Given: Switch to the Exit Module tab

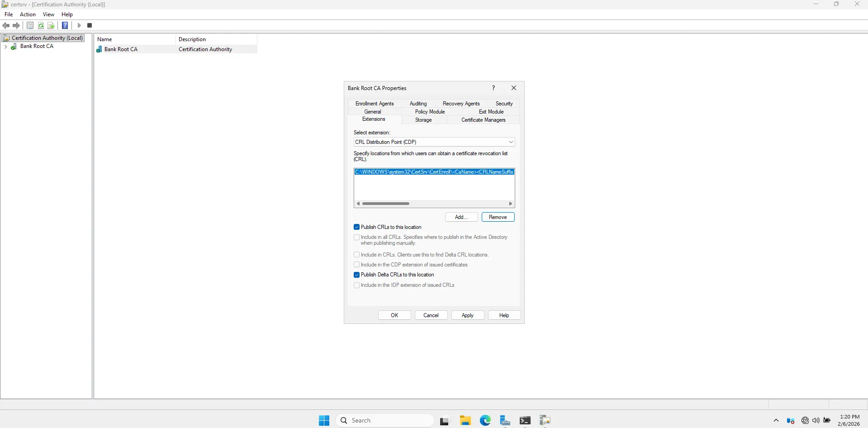Looking at the screenshot, I should click(491, 112).
